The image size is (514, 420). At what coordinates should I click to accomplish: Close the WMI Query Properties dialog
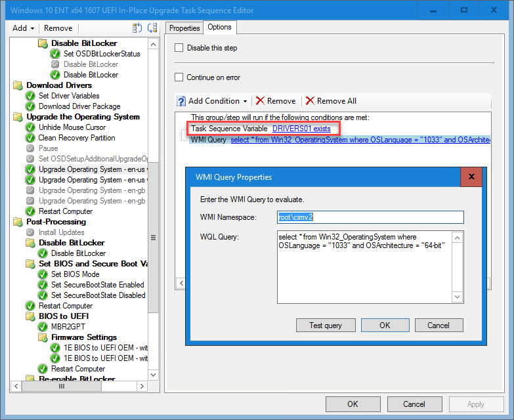click(471, 177)
